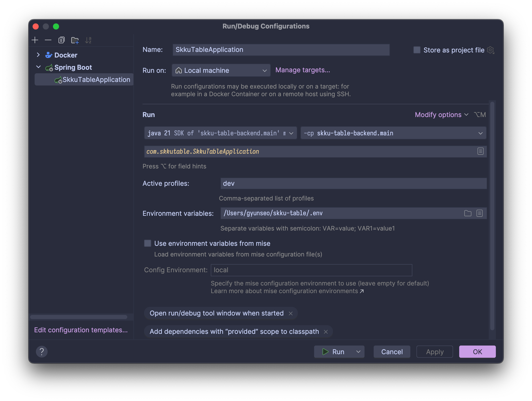Expand the Docker configurations node
The image size is (532, 401).
[38, 55]
